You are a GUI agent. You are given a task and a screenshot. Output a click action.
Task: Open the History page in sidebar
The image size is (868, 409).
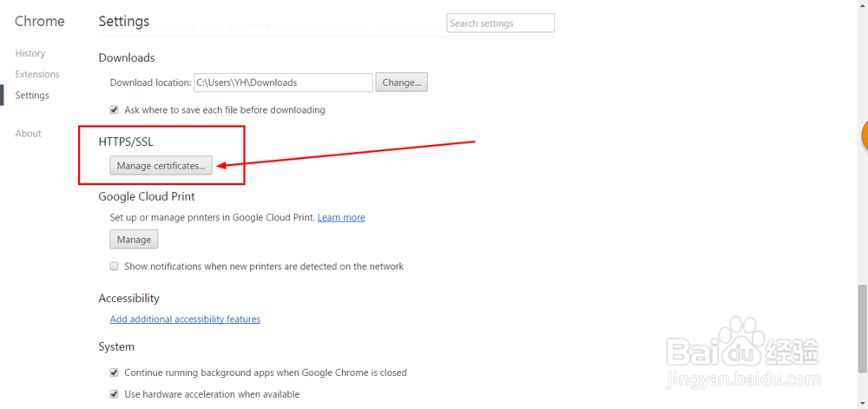(30, 53)
